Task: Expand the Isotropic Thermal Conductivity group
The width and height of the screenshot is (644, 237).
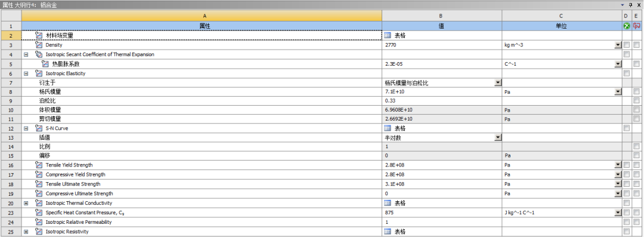Action: click(x=26, y=203)
